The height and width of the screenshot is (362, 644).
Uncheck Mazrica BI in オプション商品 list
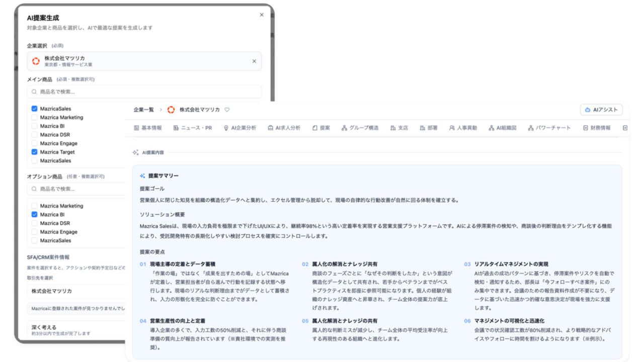coord(34,214)
